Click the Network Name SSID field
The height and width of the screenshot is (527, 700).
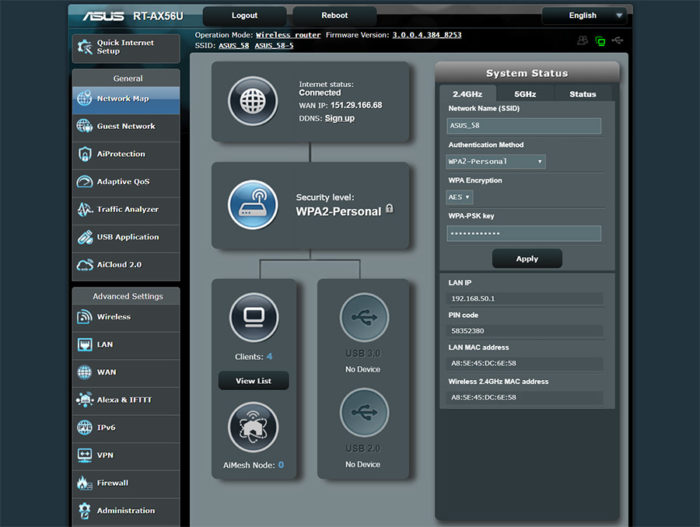524,126
